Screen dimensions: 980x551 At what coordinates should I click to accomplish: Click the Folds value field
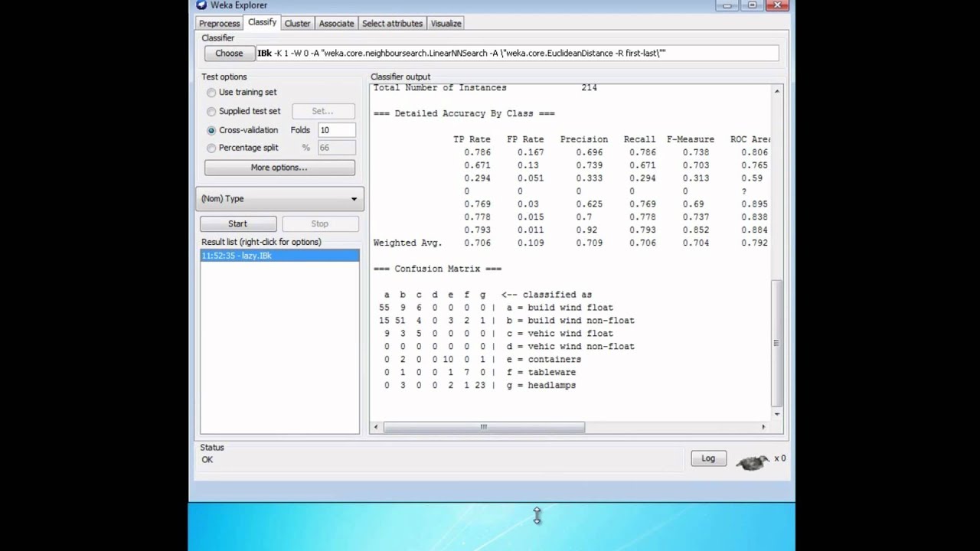[x=336, y=131]
